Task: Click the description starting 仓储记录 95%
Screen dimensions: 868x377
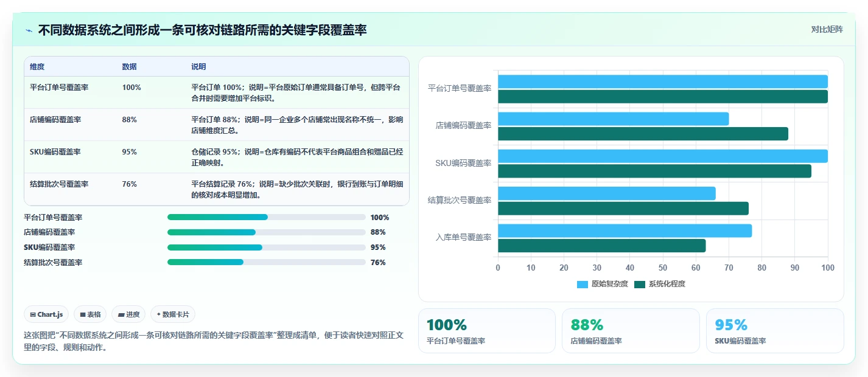Action: pyautogui.click(x=296, y=157)
